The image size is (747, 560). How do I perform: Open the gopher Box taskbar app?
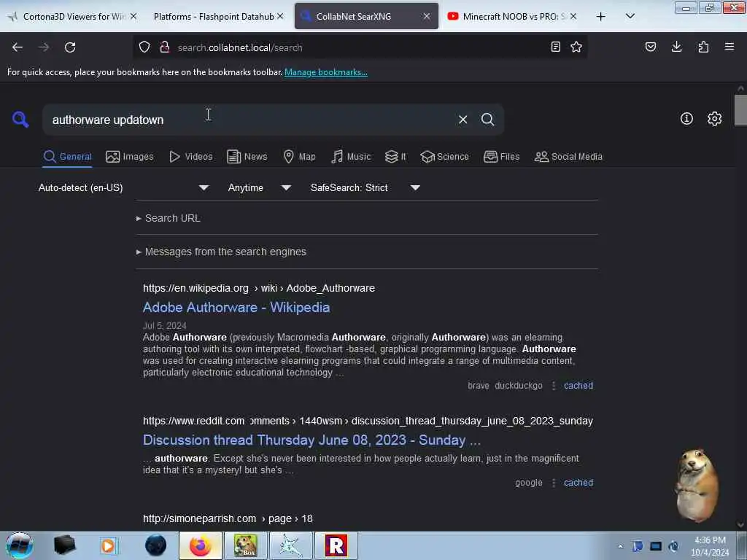point(246,545)
